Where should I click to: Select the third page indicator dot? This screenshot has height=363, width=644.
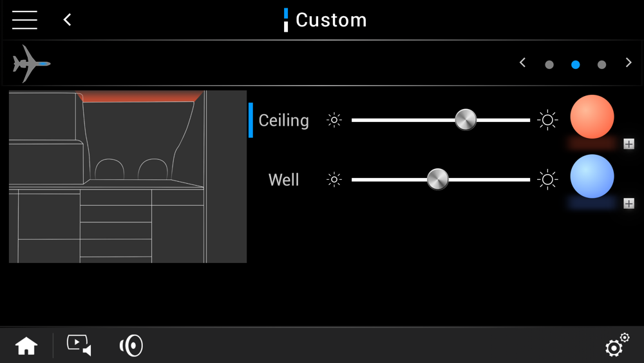click(601, 64)
